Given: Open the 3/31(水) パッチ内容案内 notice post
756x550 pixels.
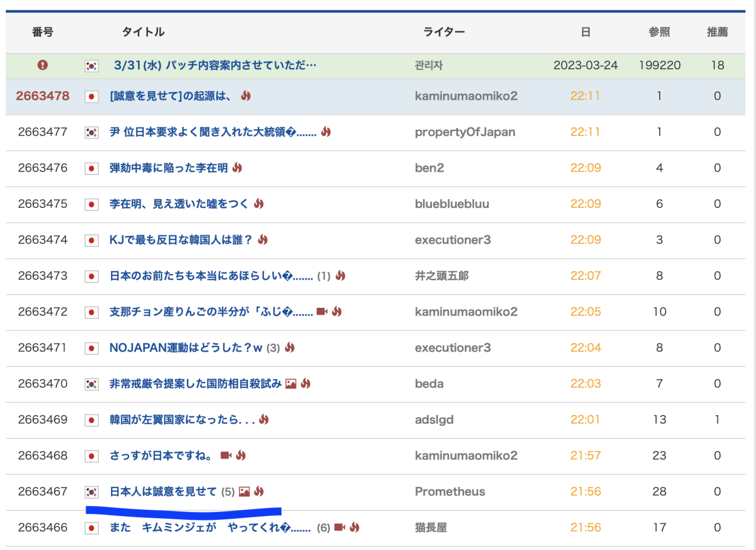Looking at the screenshot, I should [x=215, y=65].
